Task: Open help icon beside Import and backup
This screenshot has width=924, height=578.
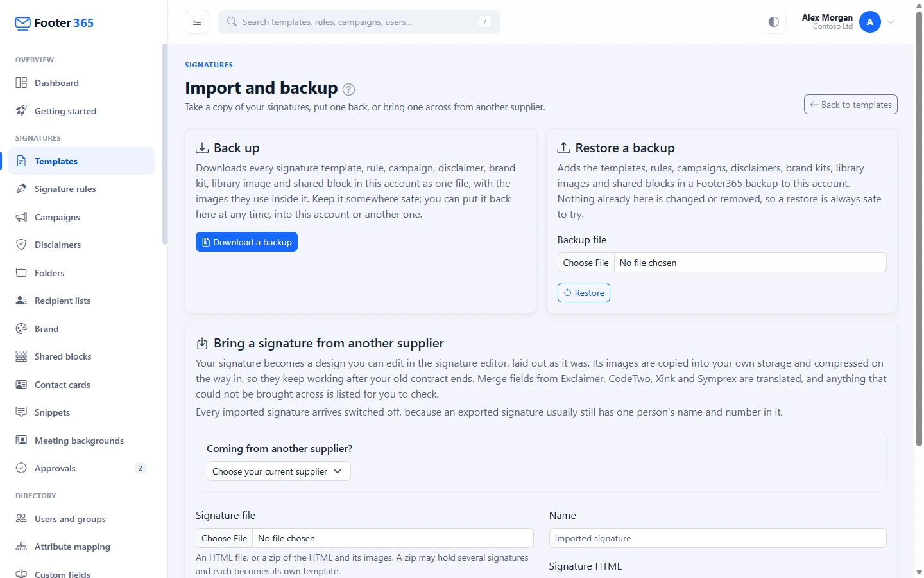Action: click(x=348, y=89)
